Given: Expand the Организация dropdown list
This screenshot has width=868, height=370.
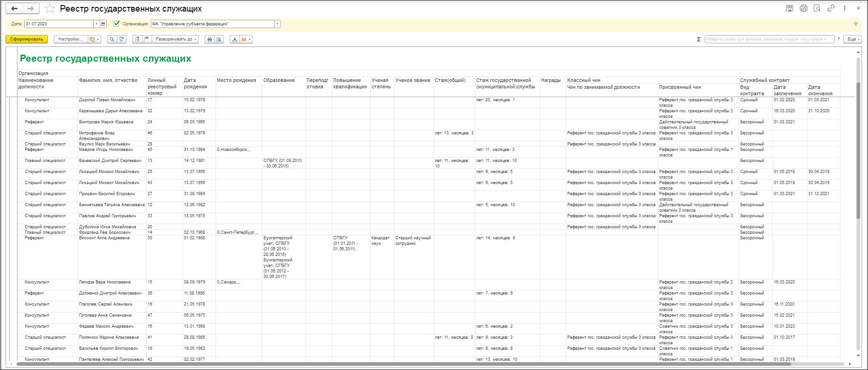Looking at the screenshot, I should coord(277,24).
